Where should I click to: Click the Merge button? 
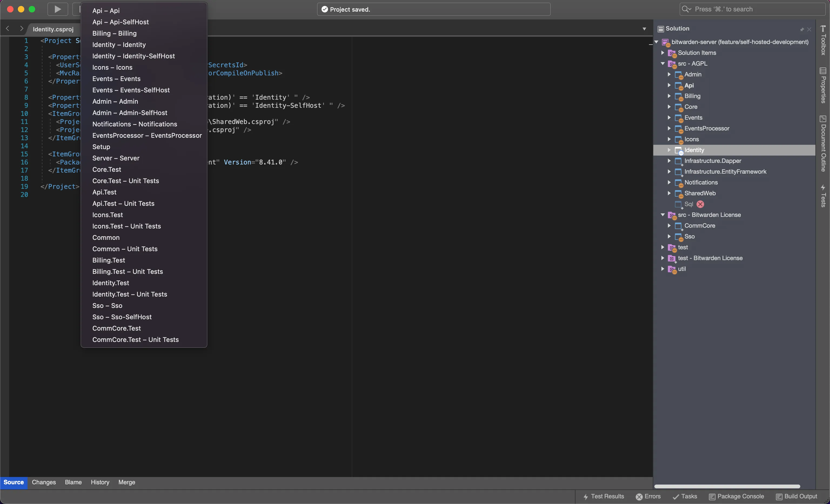(126, 482)
